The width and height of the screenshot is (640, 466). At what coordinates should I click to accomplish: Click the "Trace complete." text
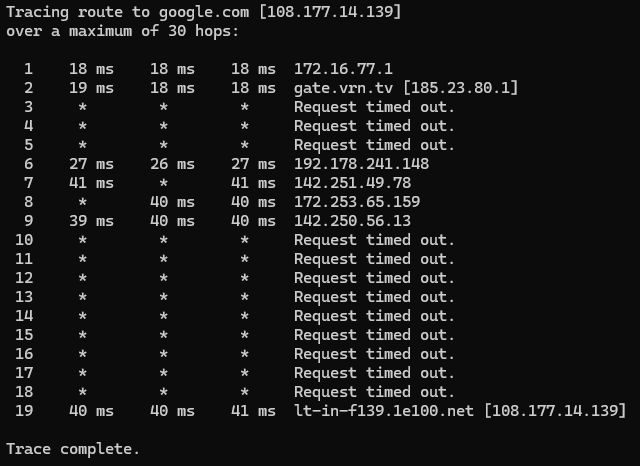pos(73,449)
